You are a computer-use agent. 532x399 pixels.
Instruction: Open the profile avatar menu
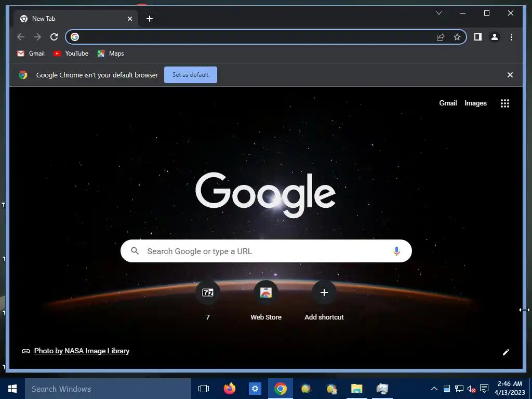pyautogui.click(x=495, y=37)
